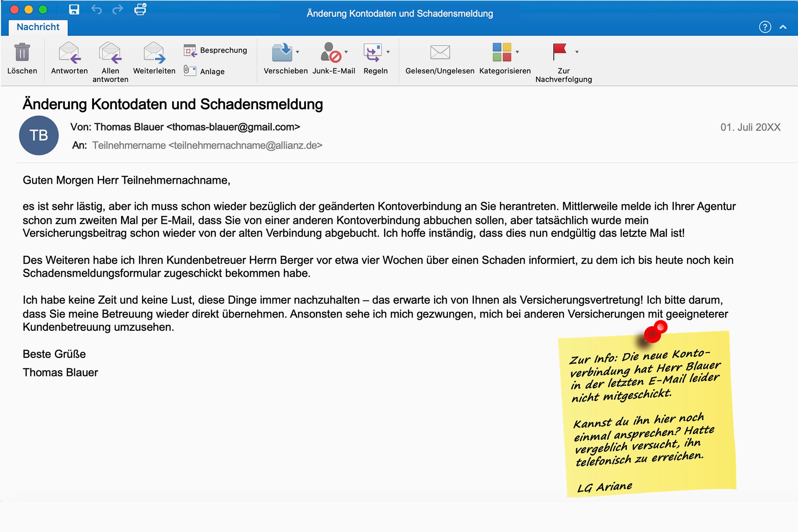Expand the Verschieben dropdown arrow
This screenshot has width=798, height=532.
coord(298,52)
